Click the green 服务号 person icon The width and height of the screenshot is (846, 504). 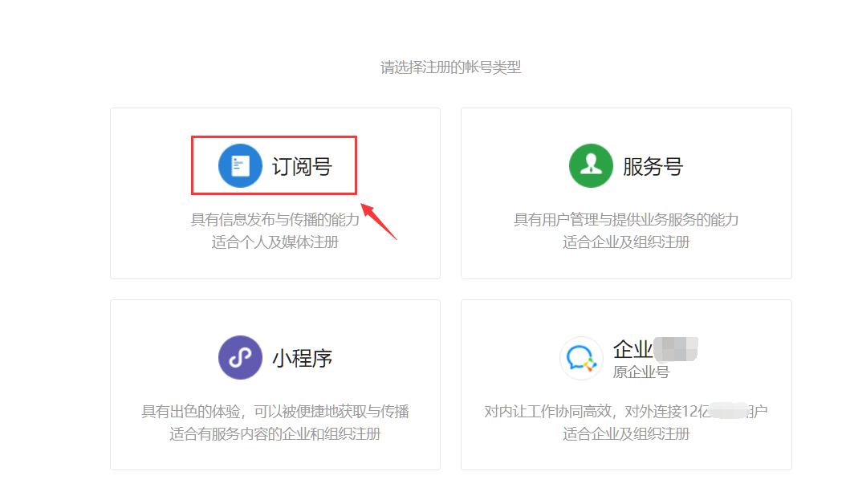591,165
